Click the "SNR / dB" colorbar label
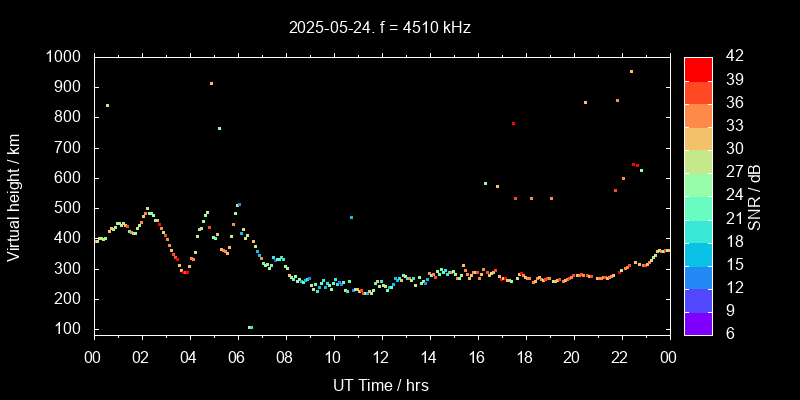 pyautogui.click(x=755, y=196)
